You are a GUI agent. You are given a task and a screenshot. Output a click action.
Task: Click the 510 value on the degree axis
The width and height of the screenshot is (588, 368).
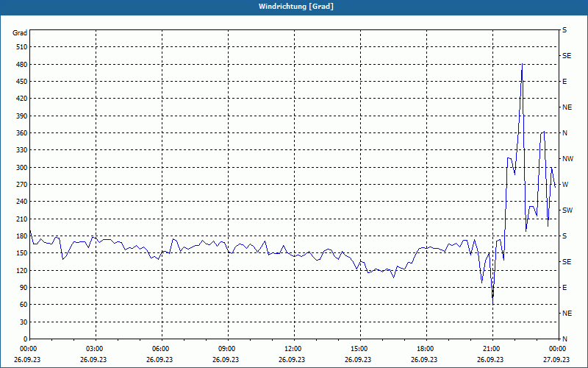(x=22, y=47)
